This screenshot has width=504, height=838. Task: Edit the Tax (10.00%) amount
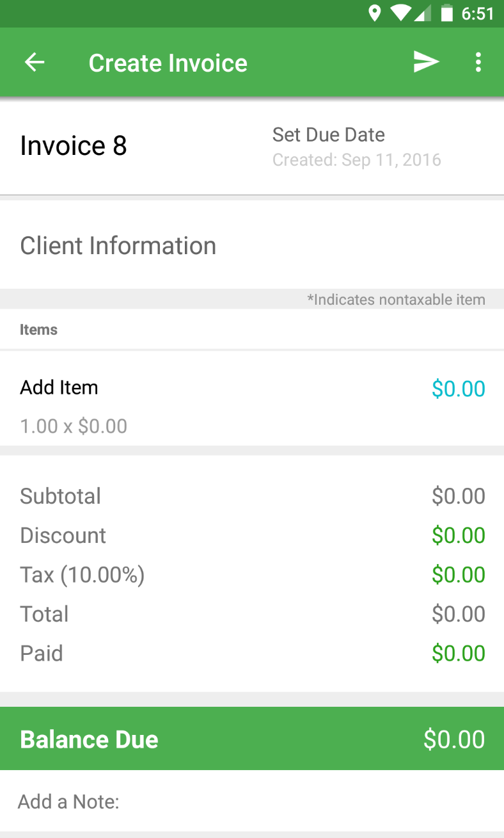pos(459,575)
